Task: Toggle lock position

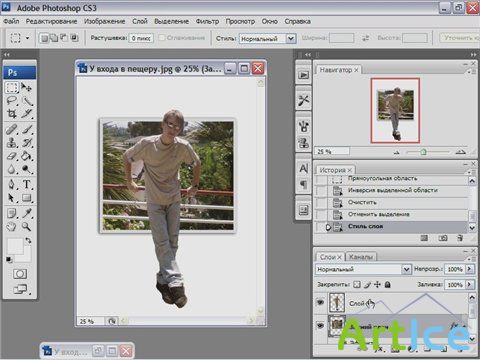Action: tap(377, 284)
